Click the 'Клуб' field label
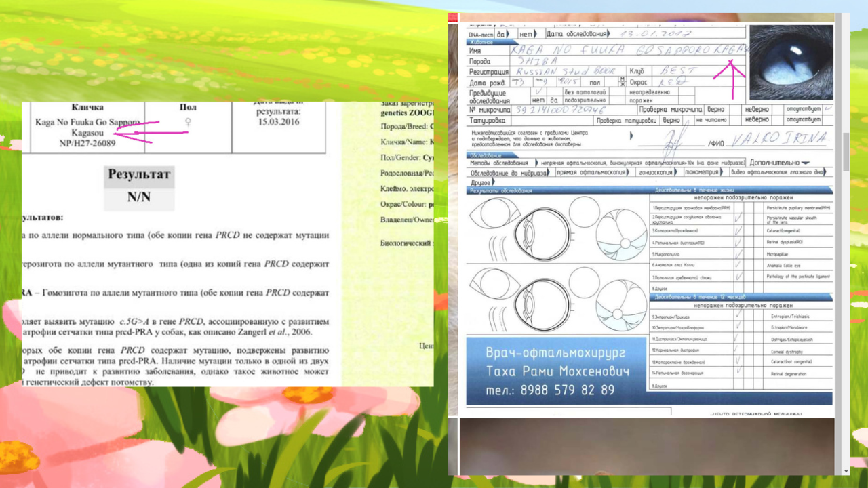Viewport: 868px width, 488px height. pos(636,70)
